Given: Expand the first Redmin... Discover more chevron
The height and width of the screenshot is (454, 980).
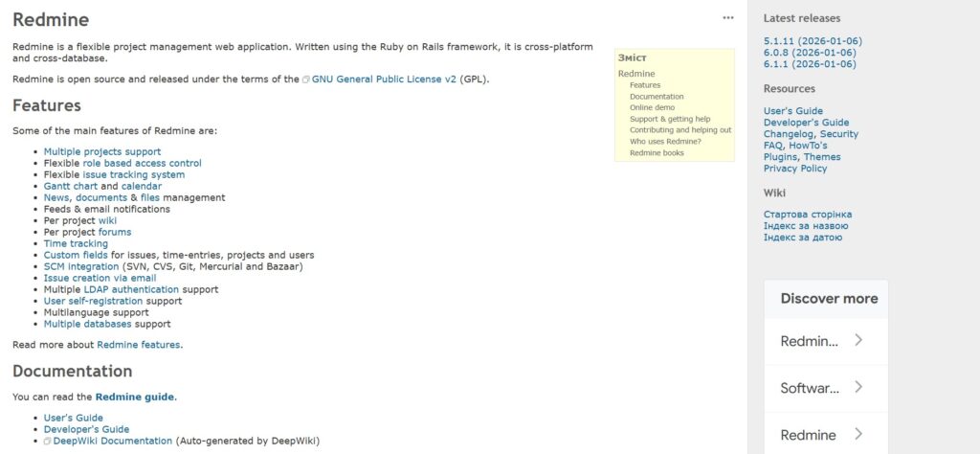Looking at the screenshot, I should click(x=858, y=340).
